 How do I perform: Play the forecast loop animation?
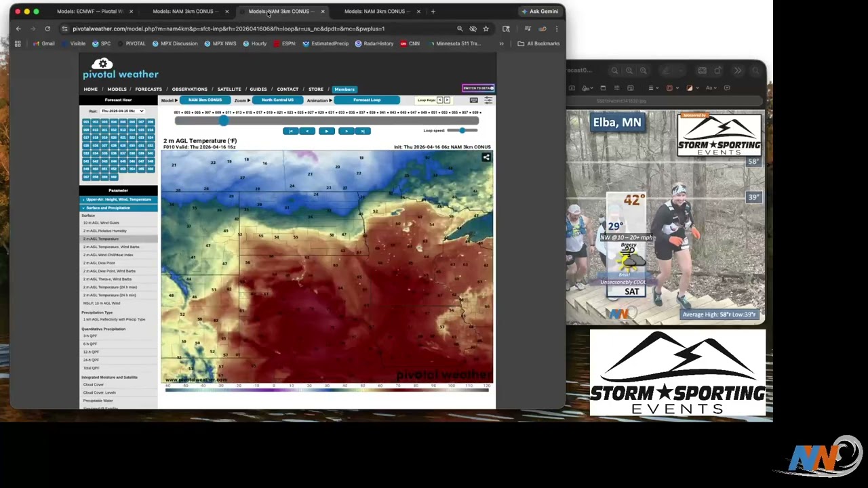[326, 131]
